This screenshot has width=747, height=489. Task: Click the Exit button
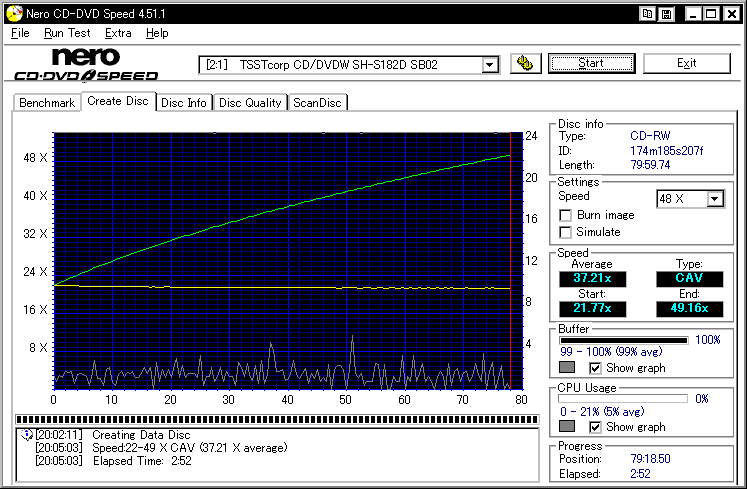coord(686,63)
